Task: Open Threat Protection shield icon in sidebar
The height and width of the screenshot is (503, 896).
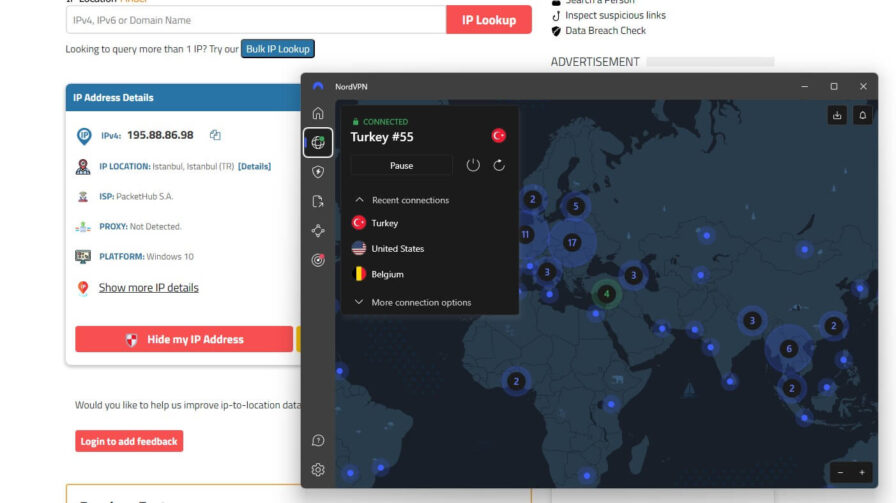Action: coord(318,171)
